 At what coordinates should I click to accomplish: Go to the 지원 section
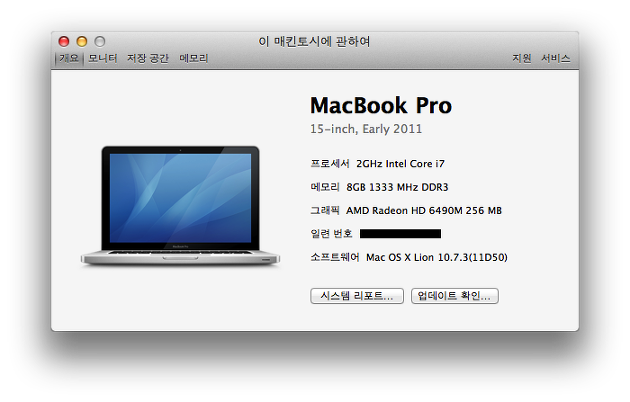522,59
